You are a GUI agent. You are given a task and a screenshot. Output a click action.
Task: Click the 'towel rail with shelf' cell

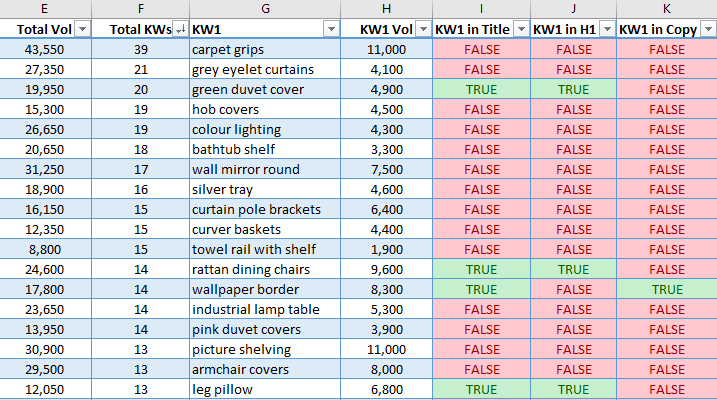pyautogui.click(x=254, y=249)
